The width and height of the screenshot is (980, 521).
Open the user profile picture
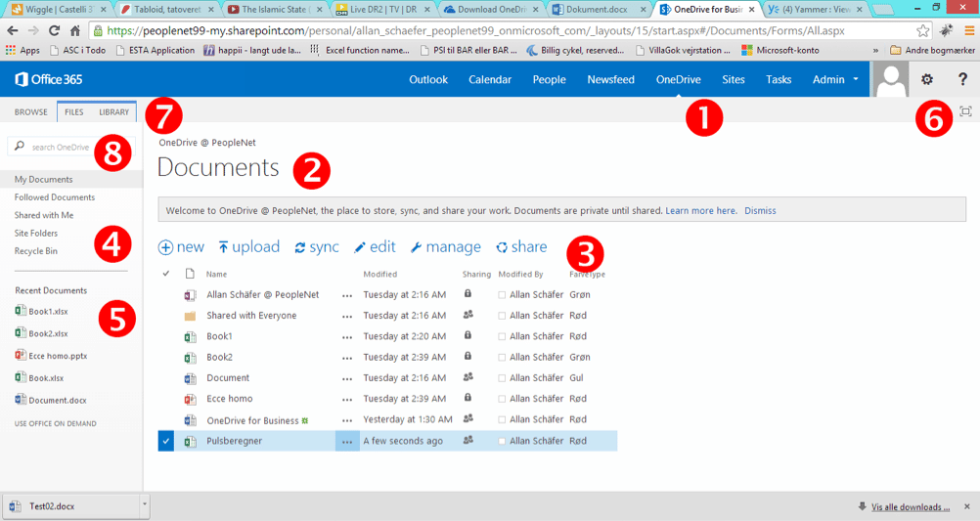(890, 79)
